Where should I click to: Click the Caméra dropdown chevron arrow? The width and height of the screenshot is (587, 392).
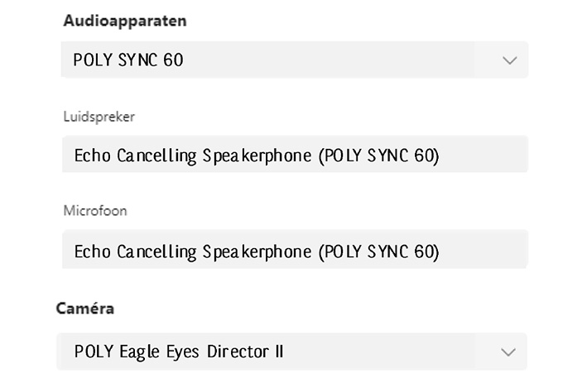pyautogui.click(x=508, y=352)
